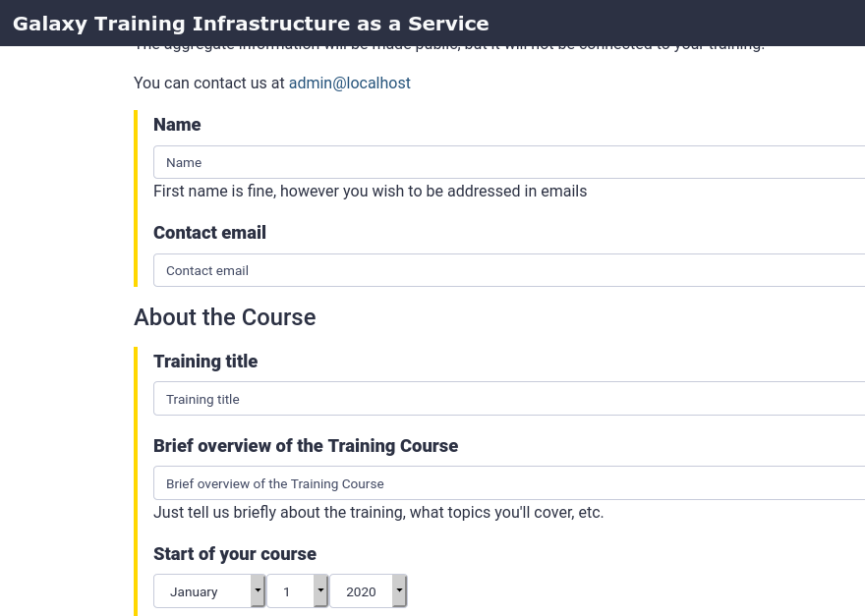865x616 pixels.
Task: Email admin@localhost contact link
Action: (x=350, y=83)
